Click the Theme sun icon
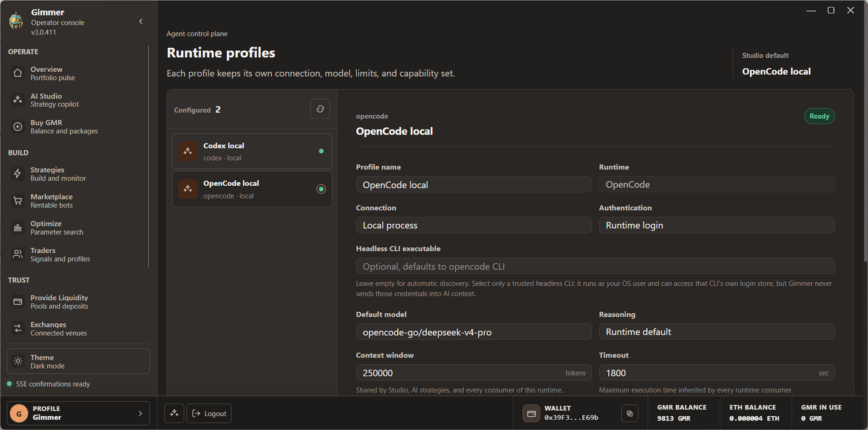 (18, 361)
